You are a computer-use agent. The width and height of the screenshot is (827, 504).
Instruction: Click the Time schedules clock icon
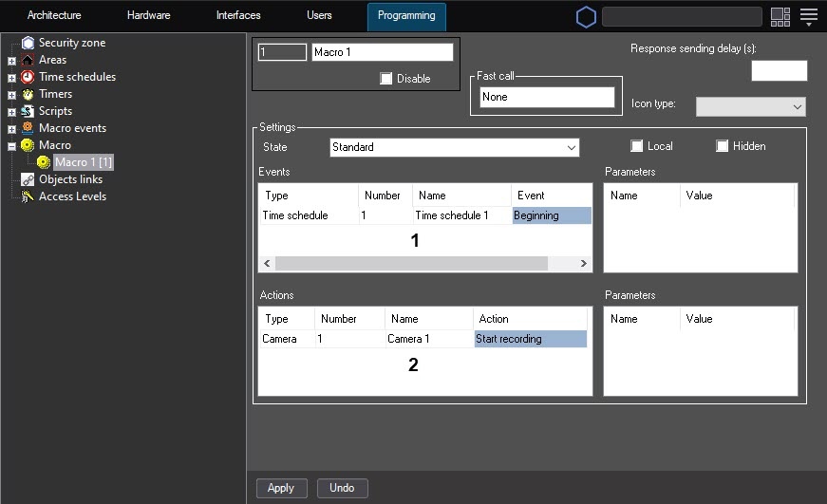click(x=28, y=77)
